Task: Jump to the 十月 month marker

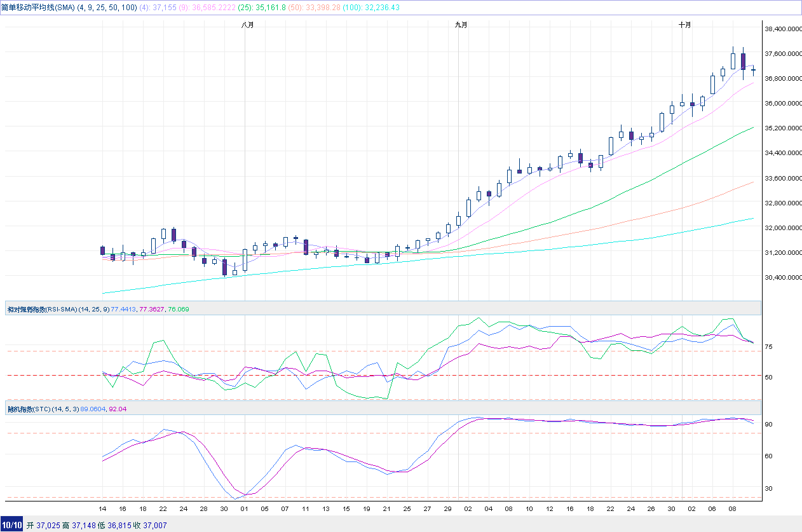Action: [x=684, y=25]
